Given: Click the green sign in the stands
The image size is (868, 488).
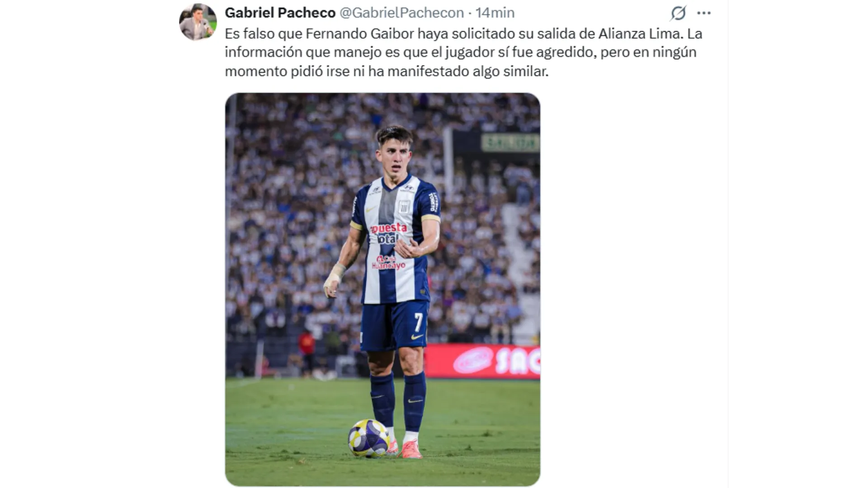Looking at the screenshot, I should [510, 143].
